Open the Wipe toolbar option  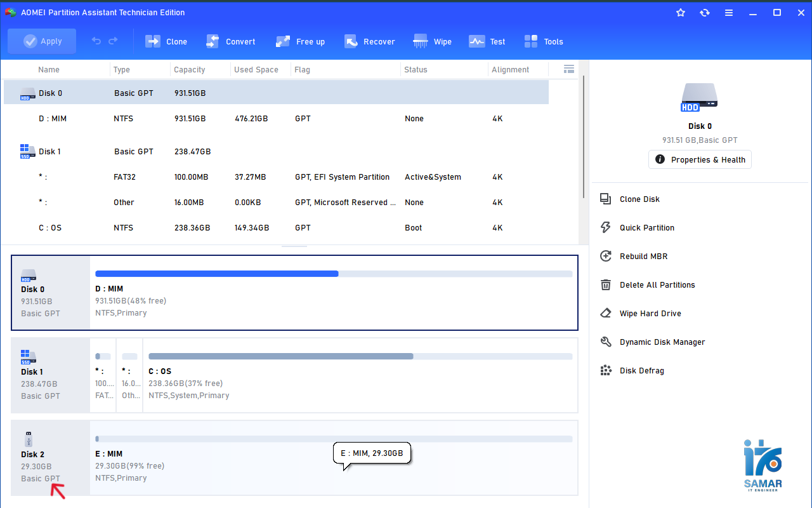(x=432, y=42)
